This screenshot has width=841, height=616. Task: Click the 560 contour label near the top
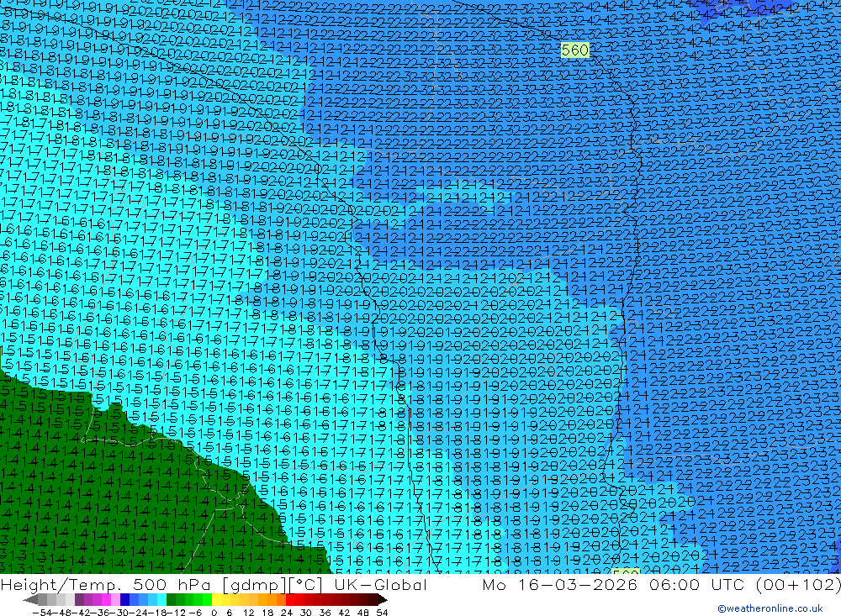tap(575, 50)
